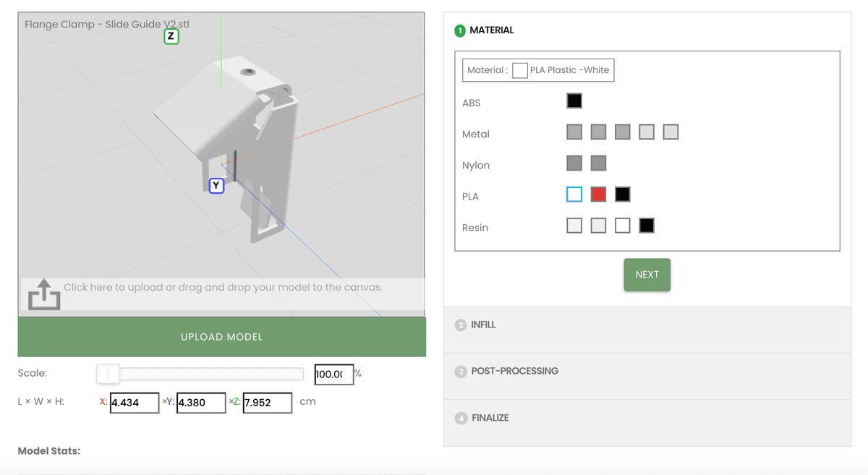Image resolution: width=868 pixels, height=475 pixels.
Task: Pick the darkest Metal material swatch
Action: 574,131
